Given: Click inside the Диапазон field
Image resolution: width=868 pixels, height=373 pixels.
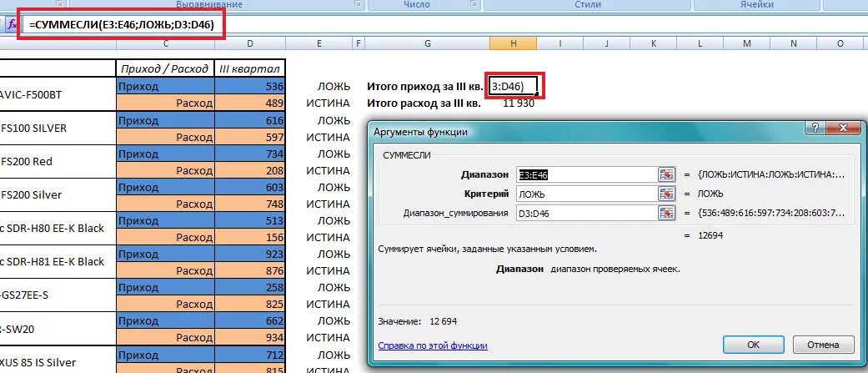Looking at the screenshot, I should click(587, 174).
